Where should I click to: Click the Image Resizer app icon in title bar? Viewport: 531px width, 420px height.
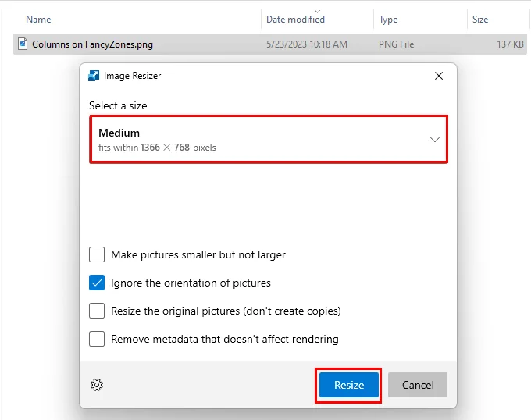coord(94,76)
